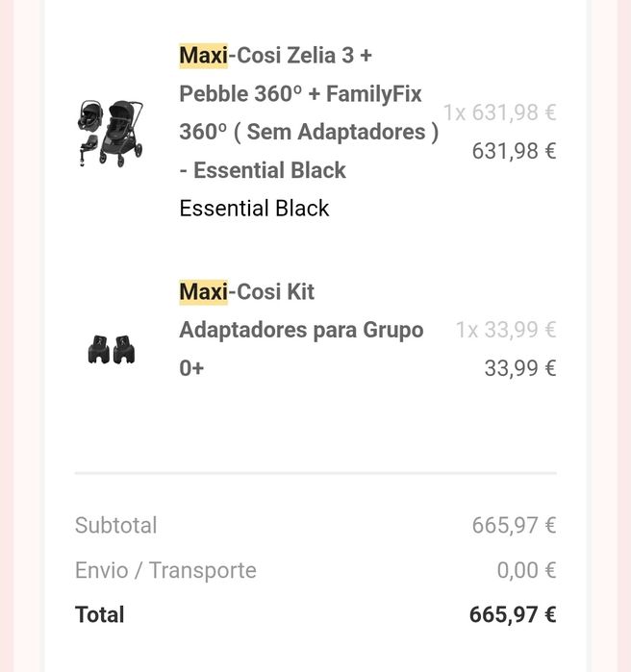This screenshot has width=631, height=672.
Task: Click the grey subtotal amount 665,97 €
Action: [514, 526]
